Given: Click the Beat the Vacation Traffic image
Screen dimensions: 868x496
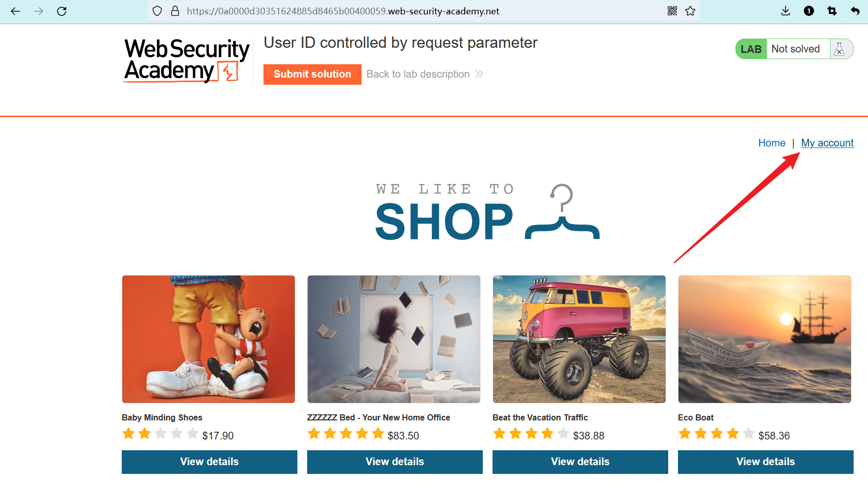Looking at the screenshot, I should (x=579, y=339).
